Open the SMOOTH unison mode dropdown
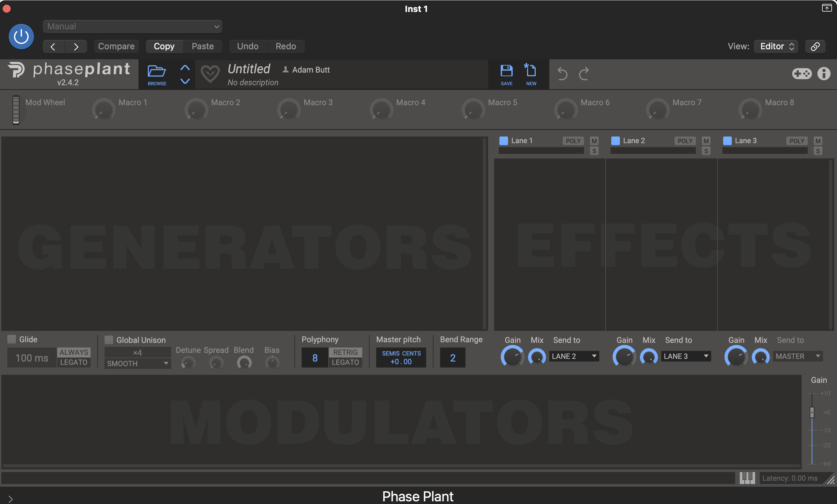The image size is (837, 504). [x=138, y=363]
